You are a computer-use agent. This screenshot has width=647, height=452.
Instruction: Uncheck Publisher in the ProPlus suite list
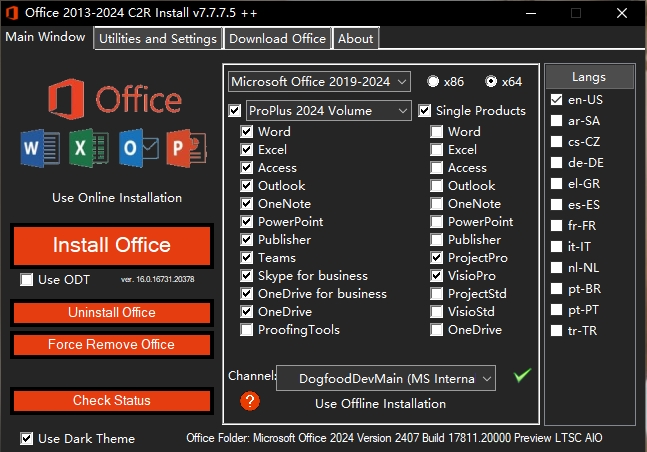pos(246,239)
